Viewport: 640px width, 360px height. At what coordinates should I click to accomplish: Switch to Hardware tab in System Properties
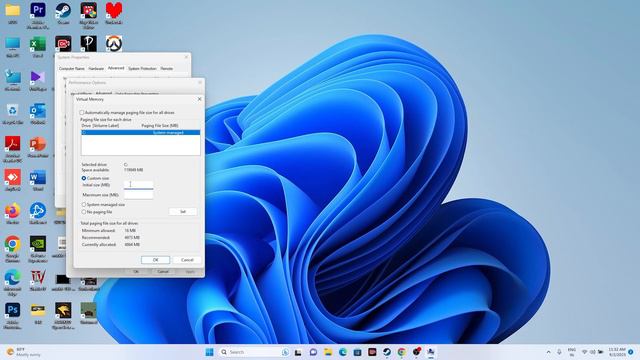coord(96,69)
